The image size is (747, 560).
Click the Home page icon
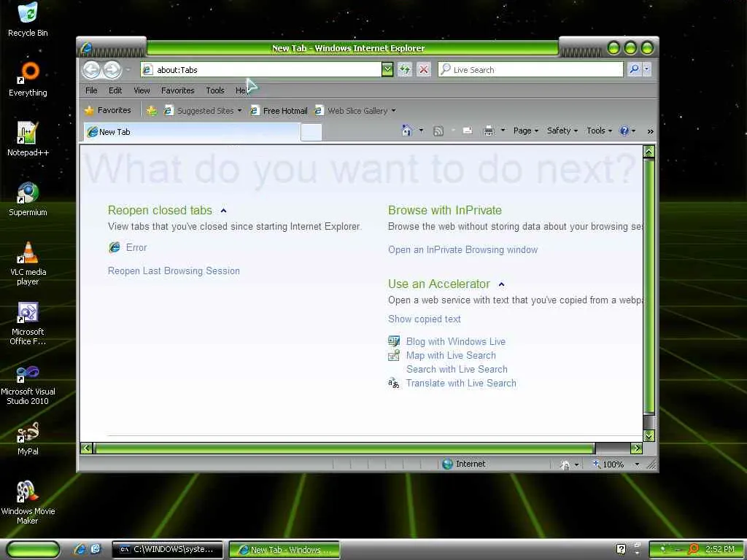406,131
